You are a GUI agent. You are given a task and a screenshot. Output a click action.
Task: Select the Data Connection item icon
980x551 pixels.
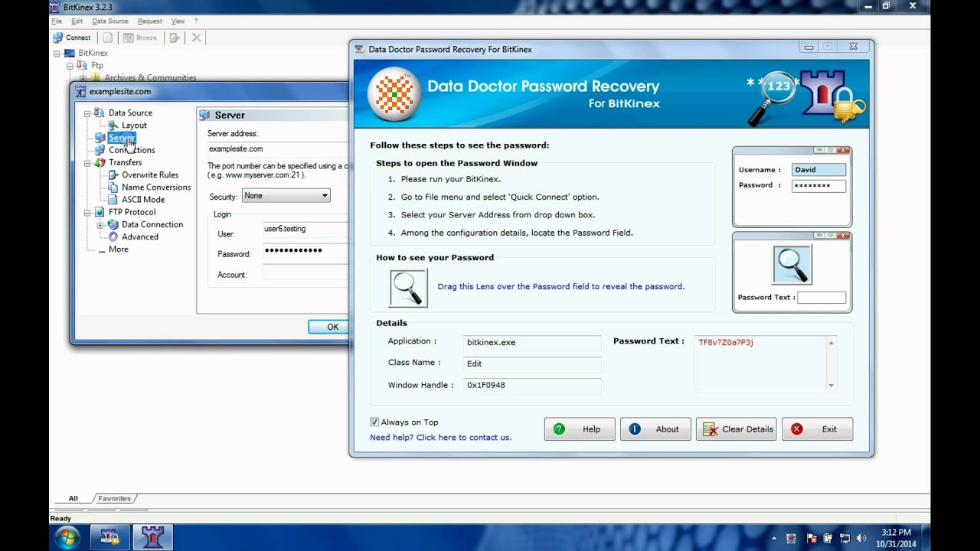113,225
